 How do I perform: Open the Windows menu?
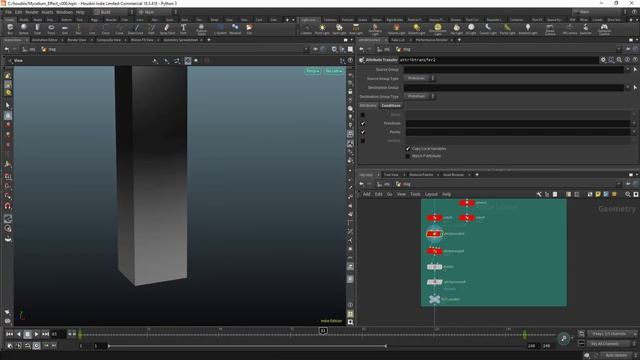(x=64, y=12)
